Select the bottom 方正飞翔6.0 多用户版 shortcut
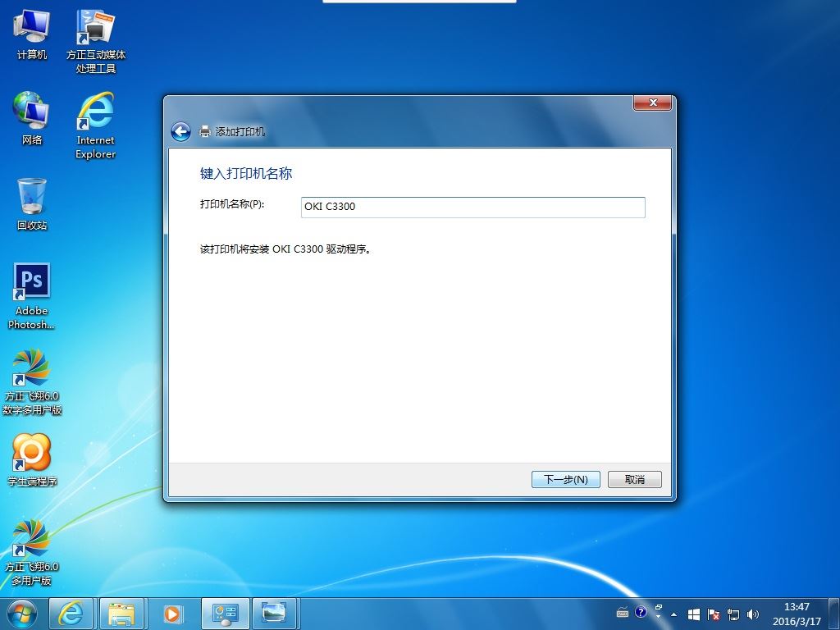840x630 pixels. (x=32, y=552)
